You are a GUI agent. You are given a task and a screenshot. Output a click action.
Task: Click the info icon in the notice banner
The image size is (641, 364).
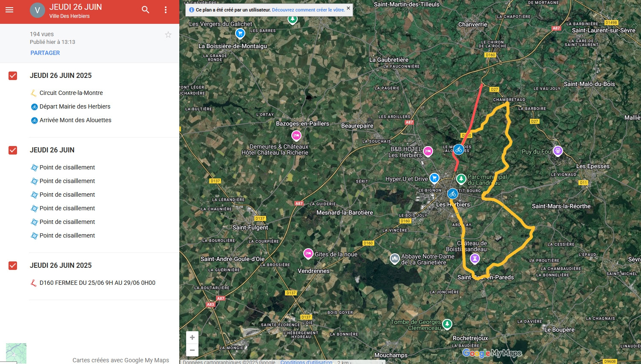coord(192,10)
